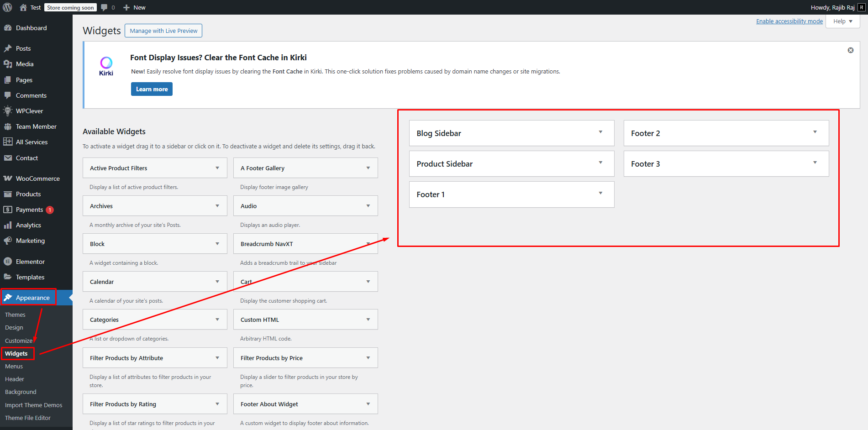
Task: Expand the Footer 3 widget area
Action: click(815, 163)
